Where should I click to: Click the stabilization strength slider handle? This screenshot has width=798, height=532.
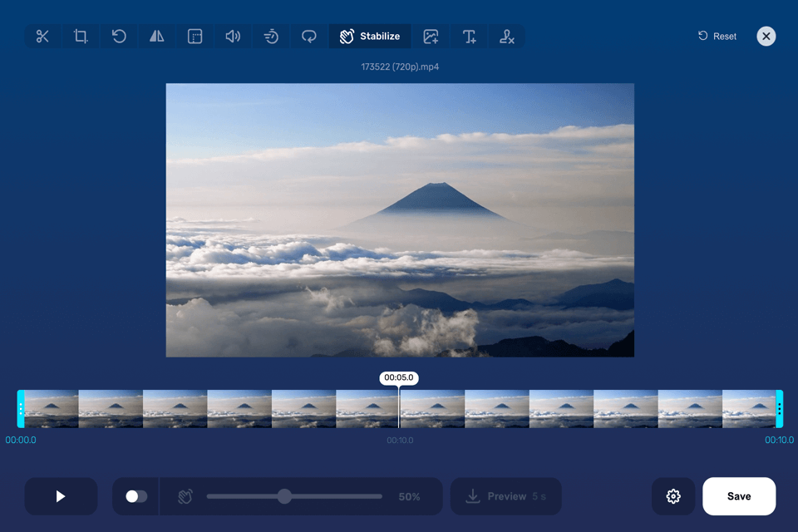[x=284, y=496]
